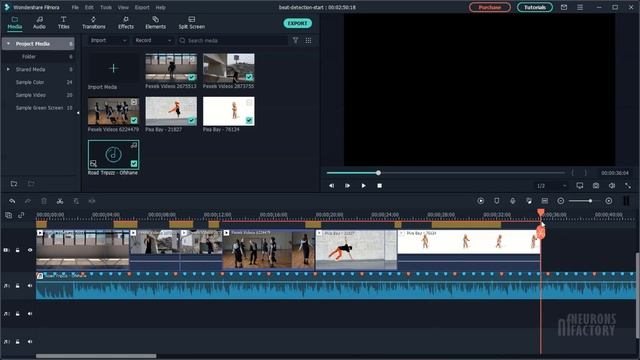Open the Help menu
Viewport: 640px width, 360px height.
click(x=160, y=7)
